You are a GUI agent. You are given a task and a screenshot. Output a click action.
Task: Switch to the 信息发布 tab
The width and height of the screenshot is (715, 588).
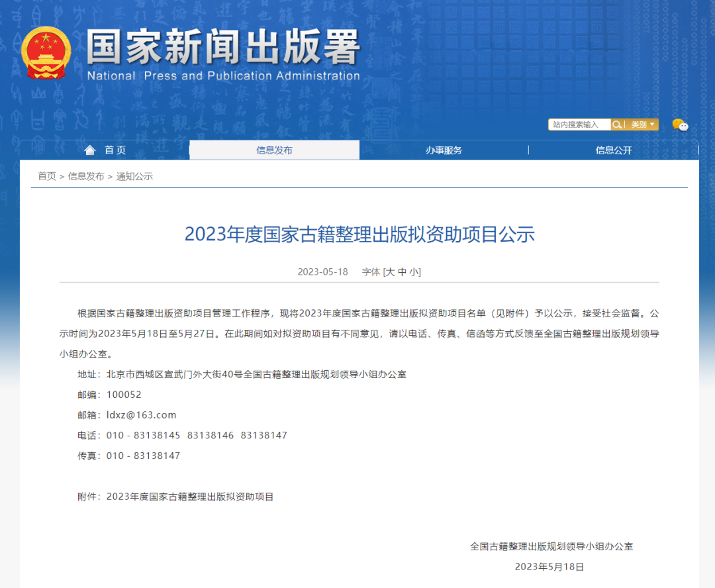pos(274,150)
